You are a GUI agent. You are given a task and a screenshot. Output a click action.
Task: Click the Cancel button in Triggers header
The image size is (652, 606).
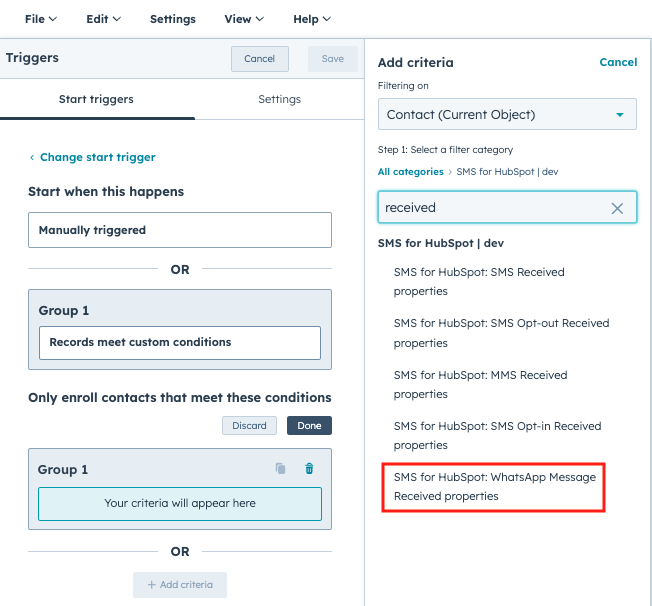tap(259, 59)
